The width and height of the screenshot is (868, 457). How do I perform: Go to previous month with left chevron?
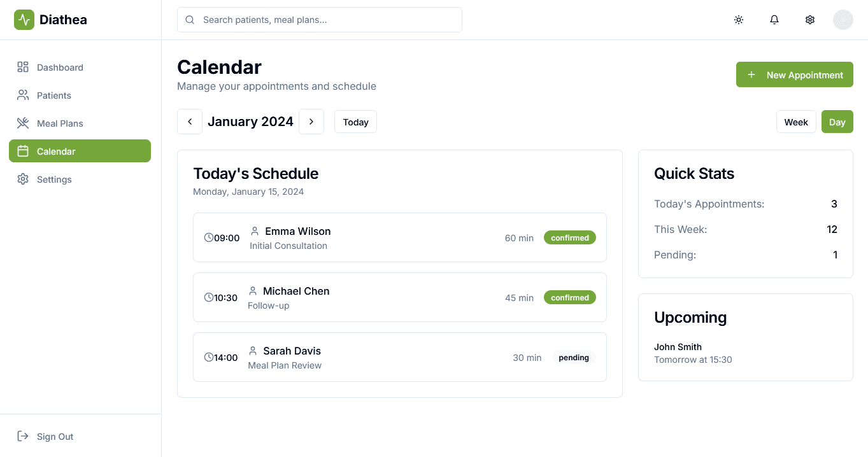(189, 121)
